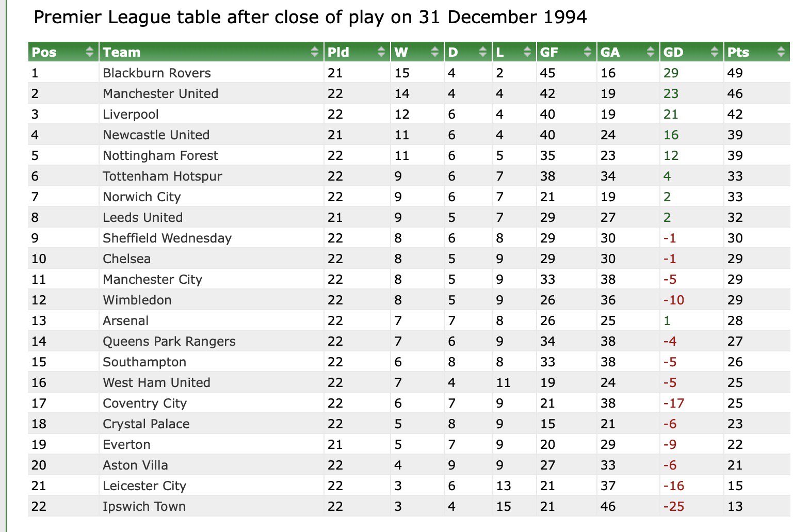Screen dimensions: 809x532
Task: Click the D column sort arrows
Action: pyautogui.click(x=483, y=52)
